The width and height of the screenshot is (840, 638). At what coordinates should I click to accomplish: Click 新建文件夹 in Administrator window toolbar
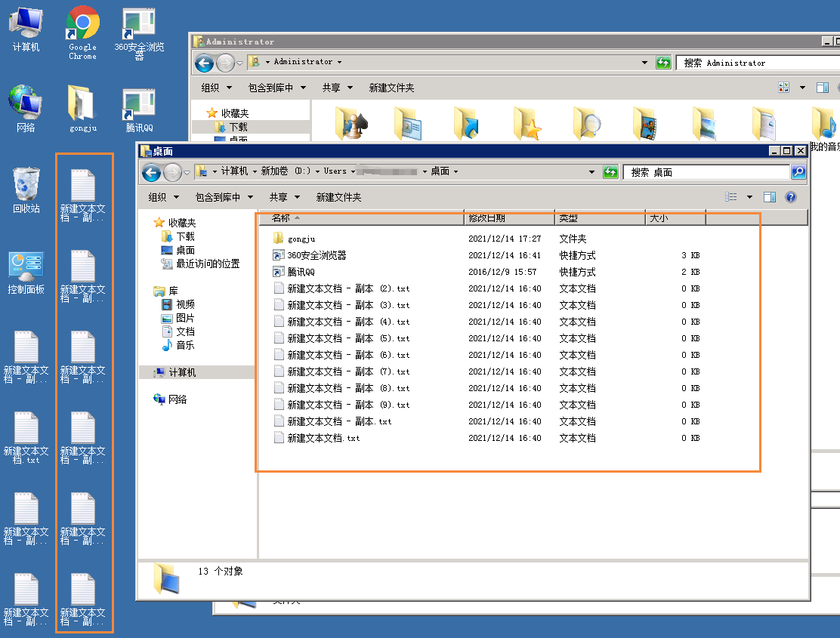click(391, 88)
